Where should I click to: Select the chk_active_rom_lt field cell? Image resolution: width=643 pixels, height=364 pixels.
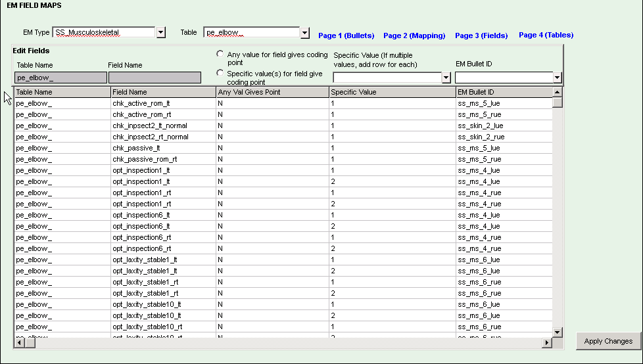click(x=163, y=103)
